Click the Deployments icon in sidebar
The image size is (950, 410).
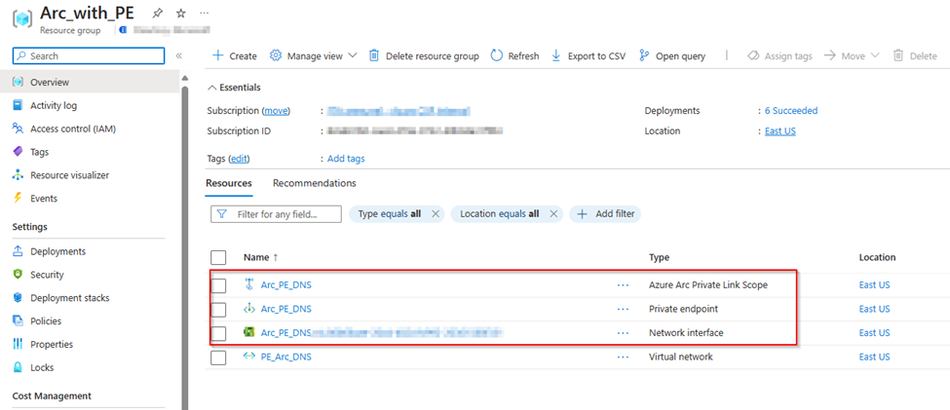18,251
